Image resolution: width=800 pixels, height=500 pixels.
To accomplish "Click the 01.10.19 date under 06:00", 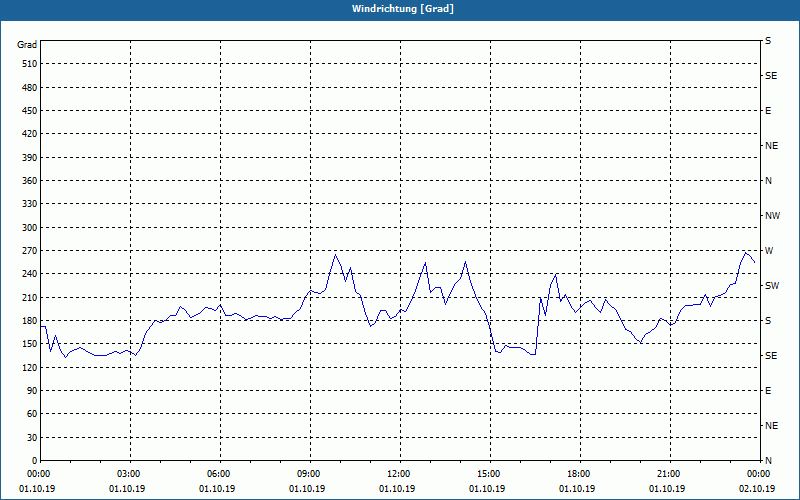I will [x=217, y=489].
